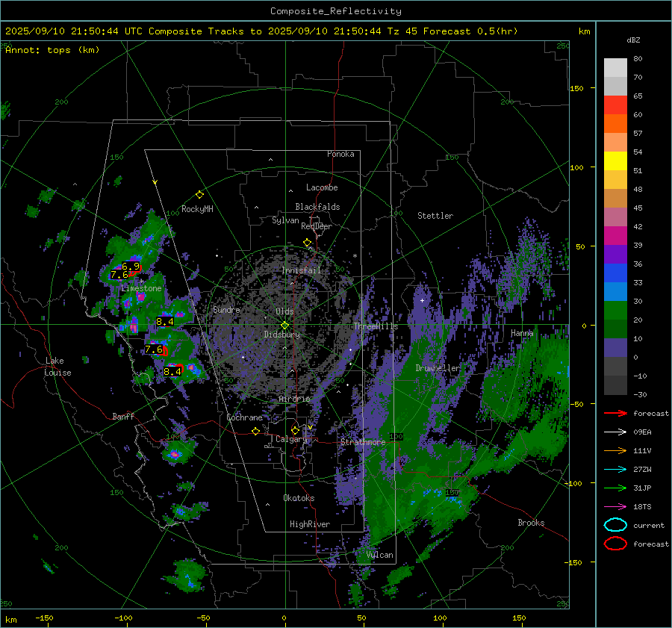Click the Brooks town label
This screenshot has height=628, width=672.
(x=531, y=523)
